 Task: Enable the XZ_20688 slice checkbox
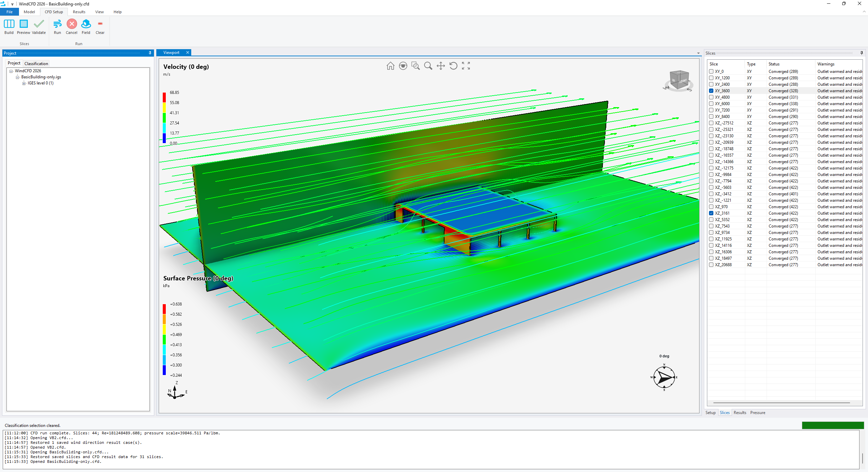(711, 265)
